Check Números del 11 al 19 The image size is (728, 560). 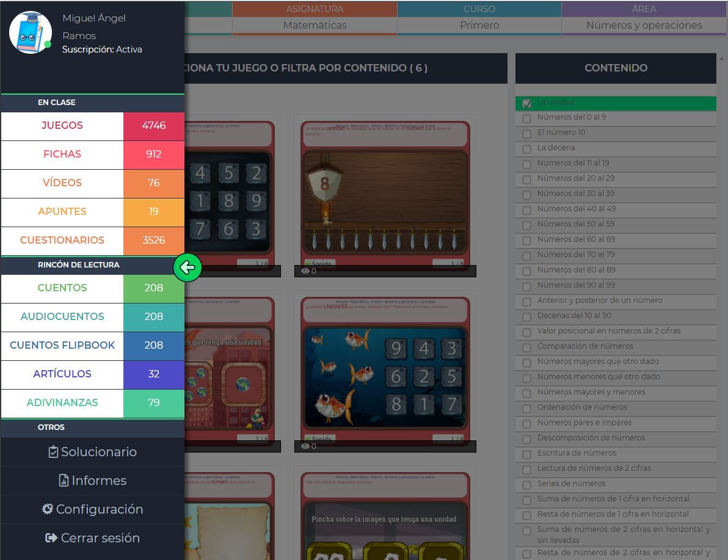[526, 164]
